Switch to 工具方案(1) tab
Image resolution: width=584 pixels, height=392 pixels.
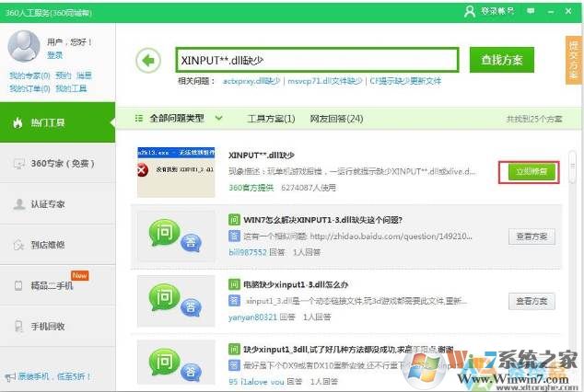click(271, 119)
